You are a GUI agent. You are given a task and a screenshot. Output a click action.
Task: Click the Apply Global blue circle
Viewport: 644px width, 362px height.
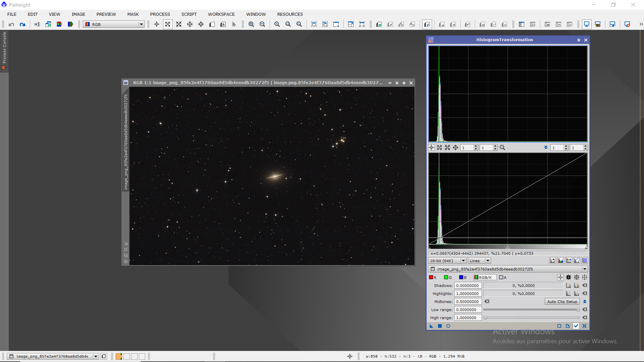(x=448, y=326)
